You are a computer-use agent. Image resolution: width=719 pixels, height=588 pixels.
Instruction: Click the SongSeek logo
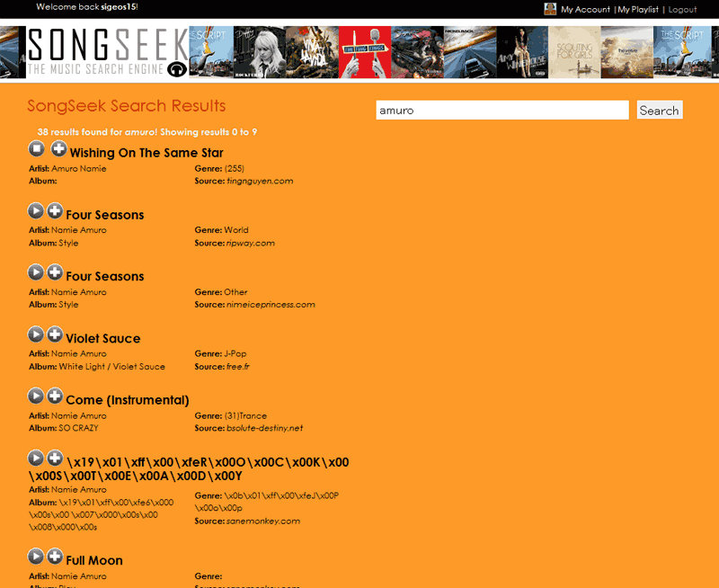[x=107, y=52]
